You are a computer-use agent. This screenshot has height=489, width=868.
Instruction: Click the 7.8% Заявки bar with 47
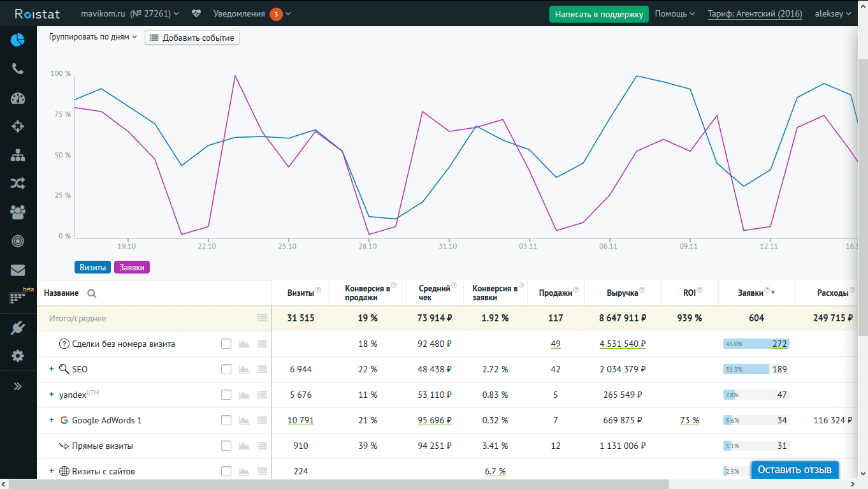coord(756,395)
